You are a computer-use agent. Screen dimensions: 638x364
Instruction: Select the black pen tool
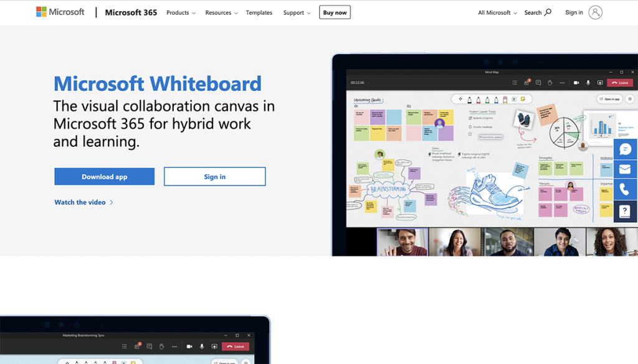pos(470,99)
